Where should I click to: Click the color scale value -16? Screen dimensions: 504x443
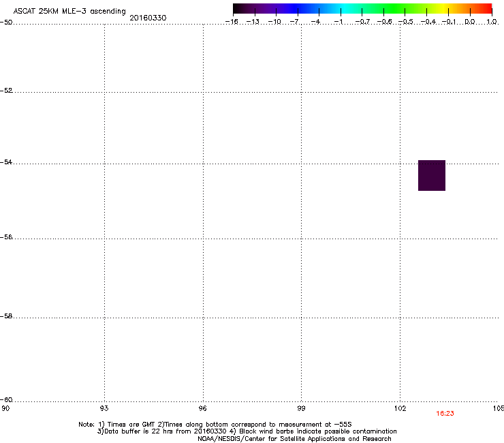(232, 22)
